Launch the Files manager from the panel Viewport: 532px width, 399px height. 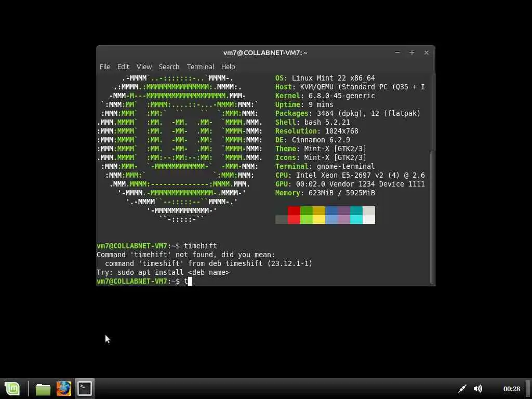tap(43, 389)
